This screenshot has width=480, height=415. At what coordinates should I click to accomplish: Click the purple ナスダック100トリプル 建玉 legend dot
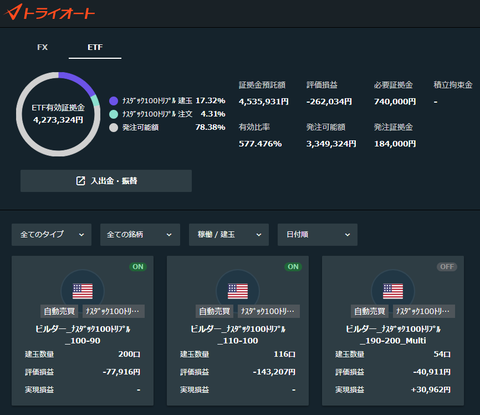click(x=114, y=101)
